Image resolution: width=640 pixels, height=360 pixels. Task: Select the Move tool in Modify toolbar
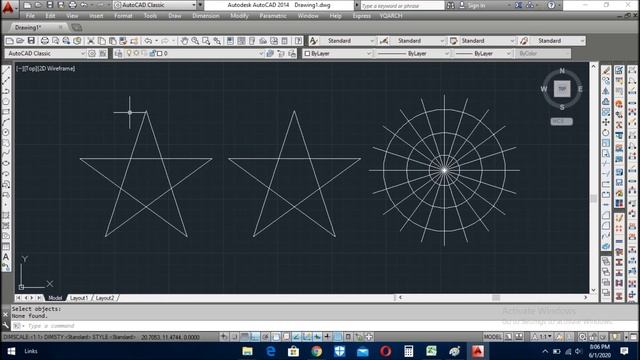(606, 122)
